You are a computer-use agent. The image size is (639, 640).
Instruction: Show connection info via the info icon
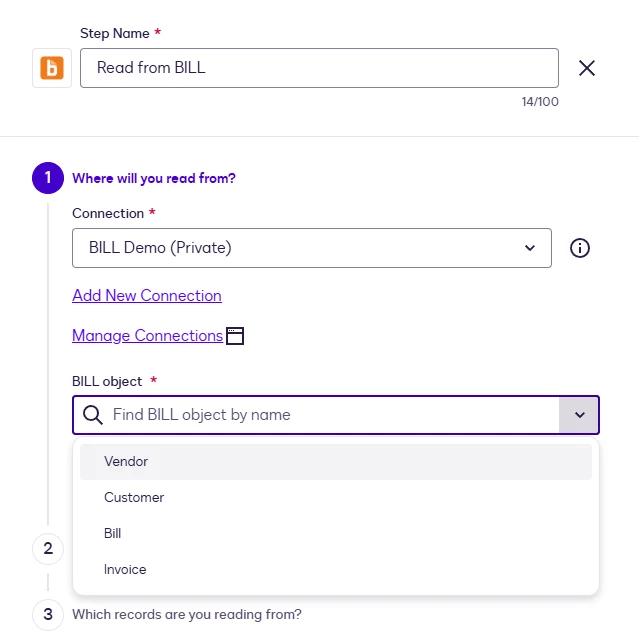pos(579,248)
